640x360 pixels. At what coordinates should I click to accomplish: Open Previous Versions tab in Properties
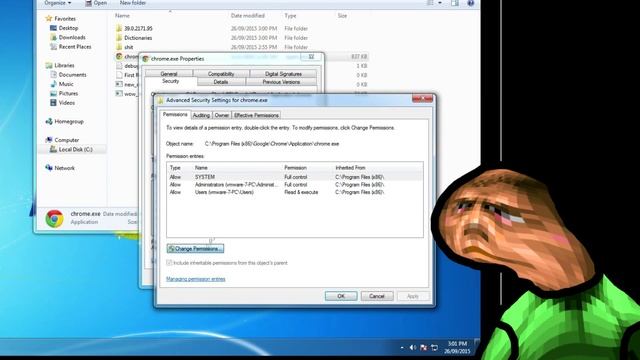(x=281, y=82)
